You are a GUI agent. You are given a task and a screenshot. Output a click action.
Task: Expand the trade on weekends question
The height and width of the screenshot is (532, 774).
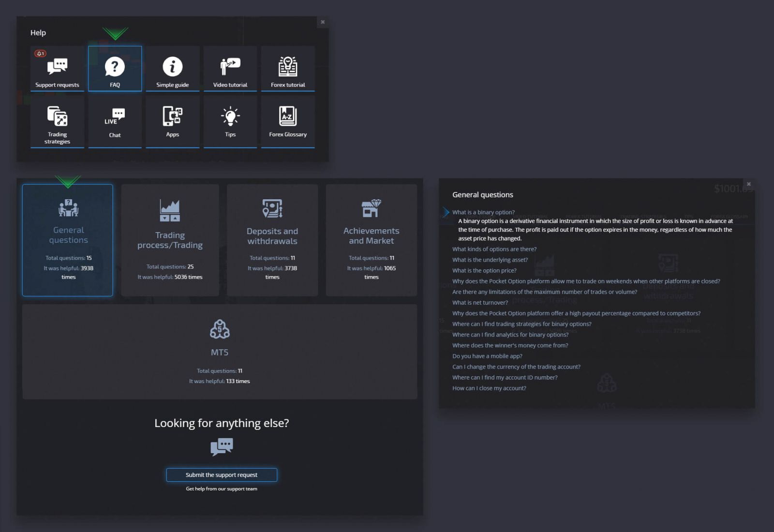click(x=586, y=281)
